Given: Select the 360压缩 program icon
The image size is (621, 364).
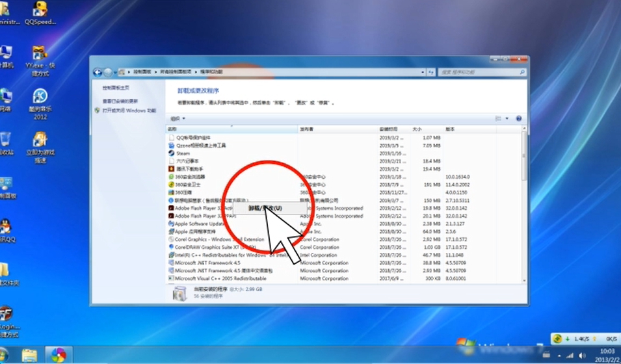Looking at the screenshot, I should tap(172, 192).
